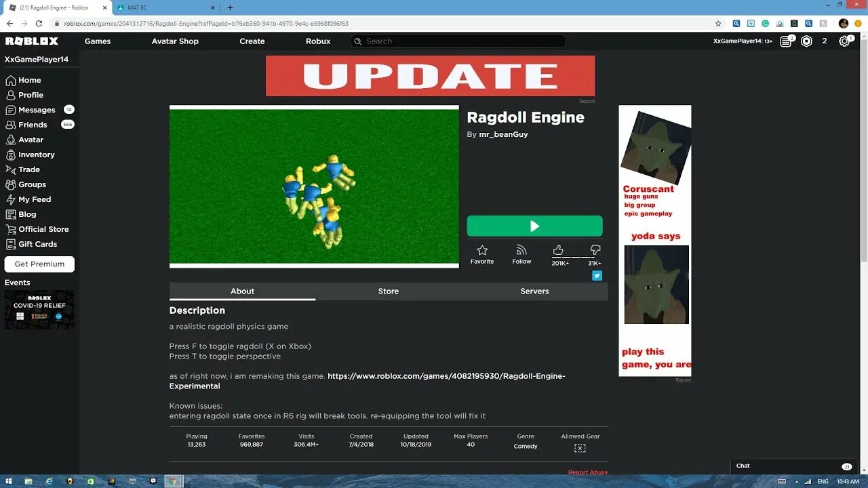Open the Windows Start button
This screenshot has height=488, width=868.
(x=8, y=481)
